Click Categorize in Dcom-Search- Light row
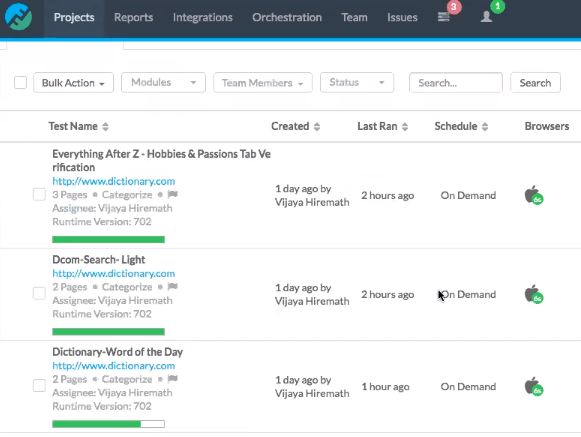581x437 pixels. click(x=127, y=287)
